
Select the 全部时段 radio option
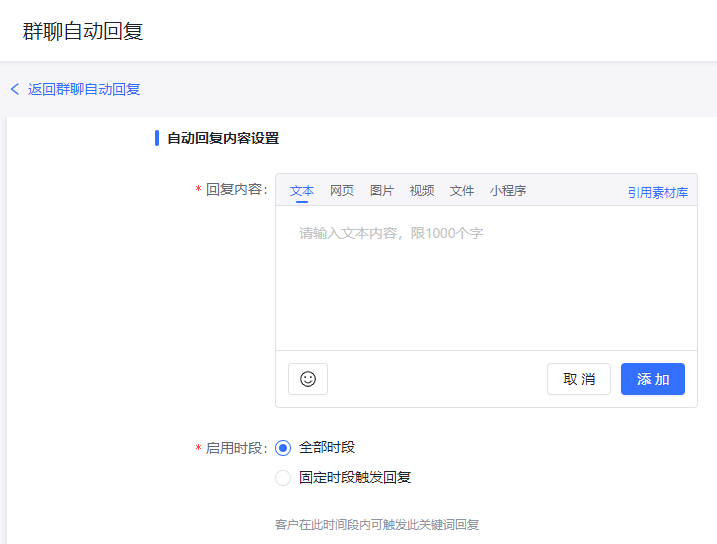tap(283, 448)
